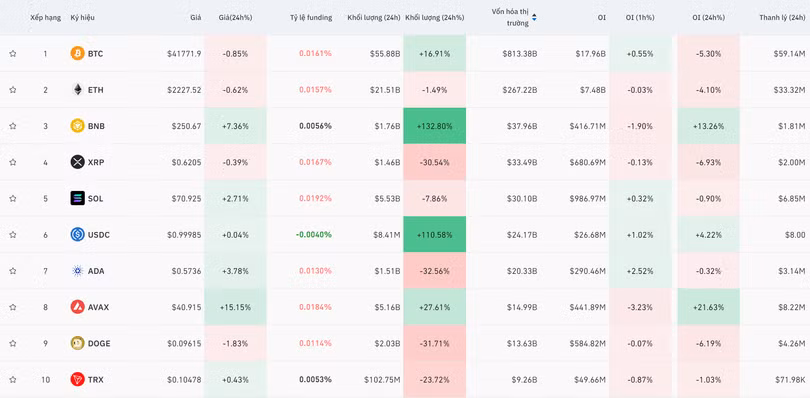This screenshot has width=810, height=398.
Task: Star BNB as a favorite
Action: [13, 126]
